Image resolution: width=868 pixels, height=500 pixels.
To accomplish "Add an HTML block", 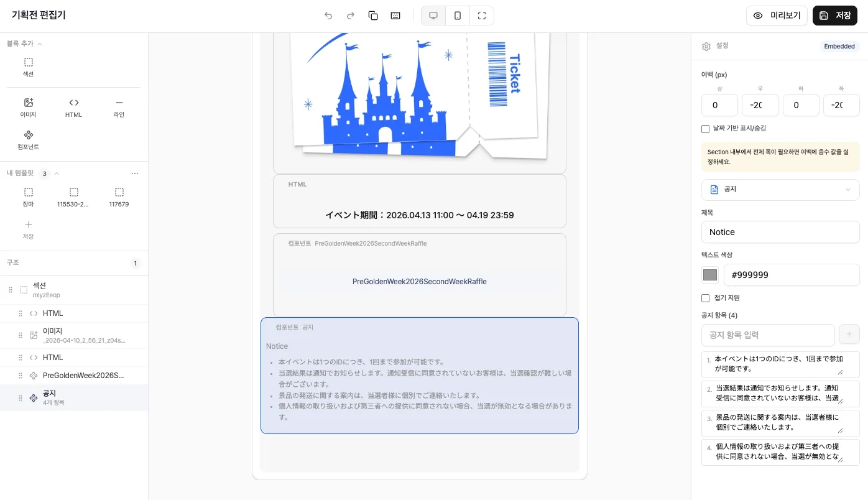I will [x=74, y=108].
